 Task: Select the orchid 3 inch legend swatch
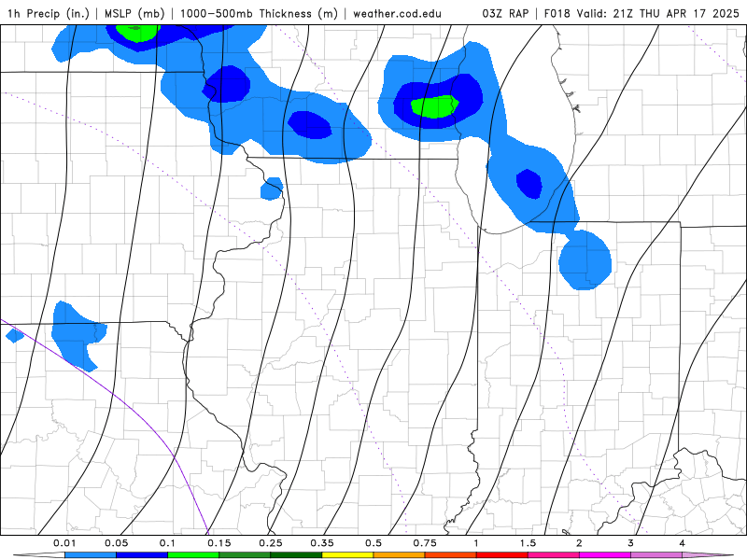(x=656, y=555)
